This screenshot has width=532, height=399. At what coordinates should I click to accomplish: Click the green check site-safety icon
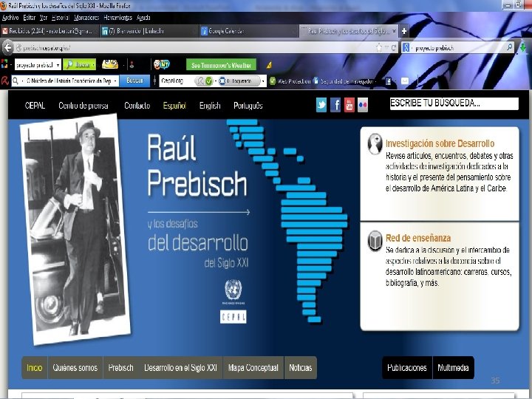coord(209,81)
